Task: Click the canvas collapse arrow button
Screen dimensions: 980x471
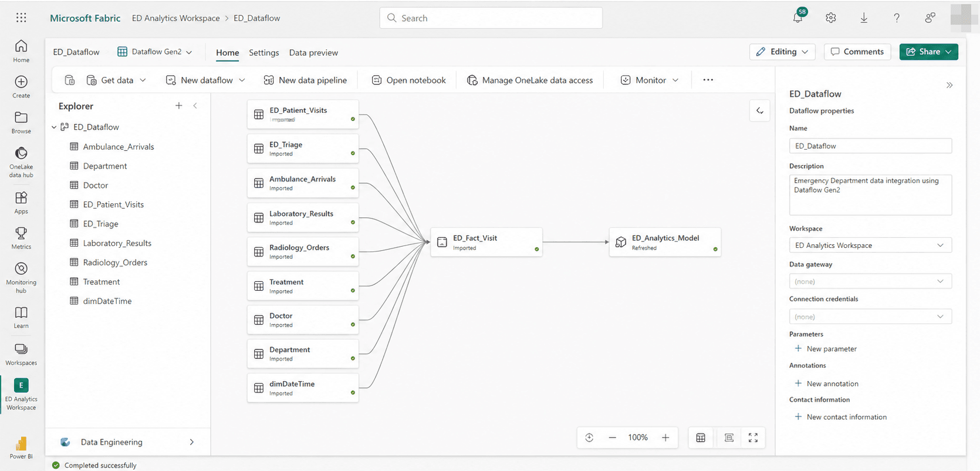Action: point(760,110)
